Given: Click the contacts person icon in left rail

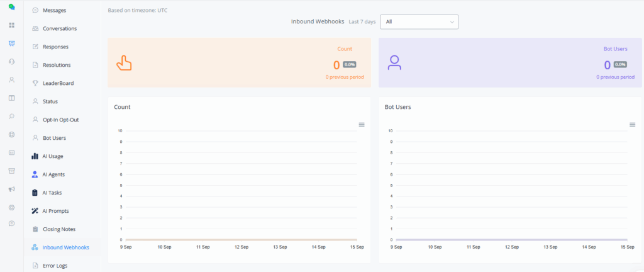Looking at the screenshot, I should pos(11,80).
